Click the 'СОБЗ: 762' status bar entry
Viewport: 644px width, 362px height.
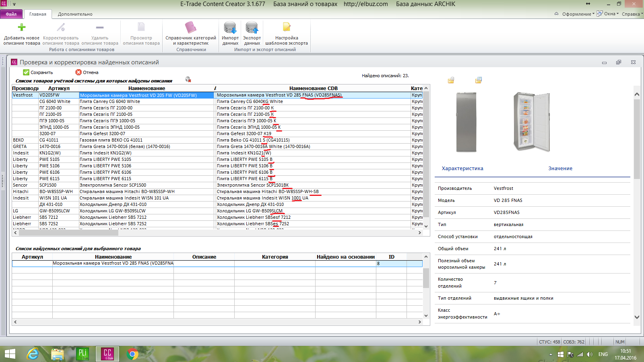click(574, 342)
